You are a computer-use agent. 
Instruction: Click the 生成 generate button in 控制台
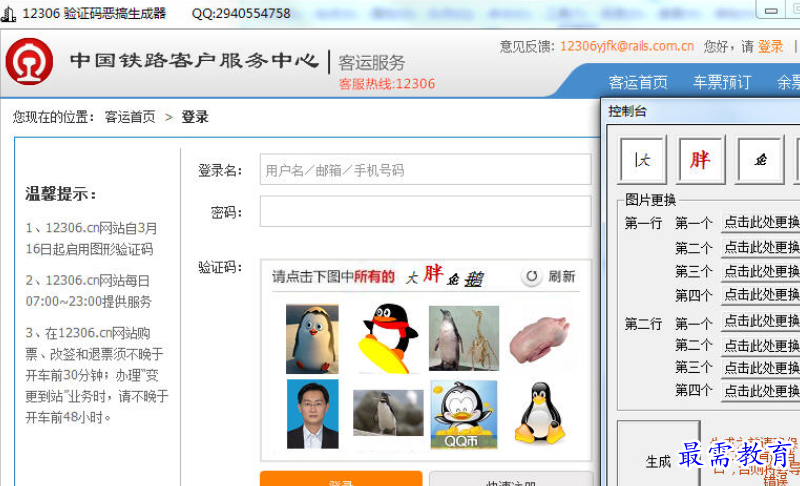point(658,454)
